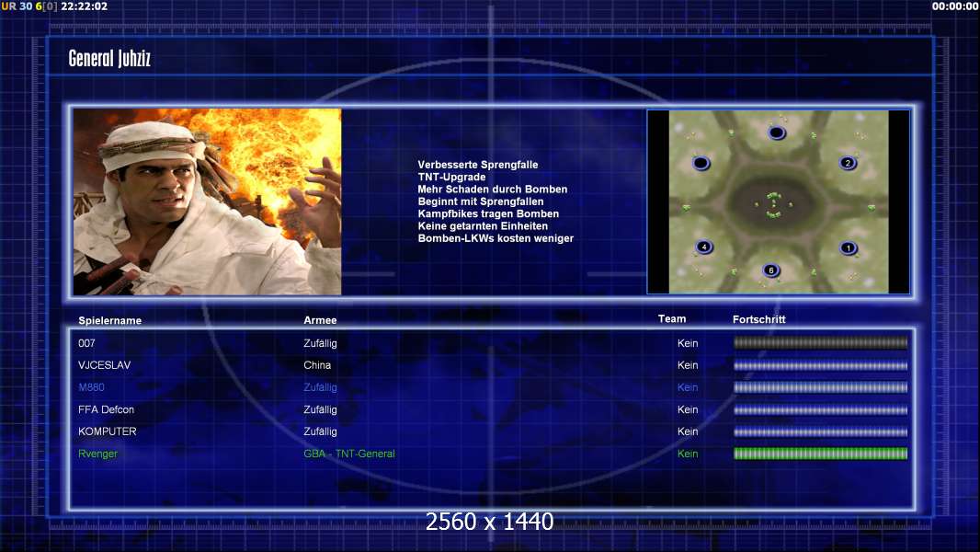Click the Zufällig army entry for M880
Image resolution: width=980 pixels, height=552 pixels.
point(320,387)
